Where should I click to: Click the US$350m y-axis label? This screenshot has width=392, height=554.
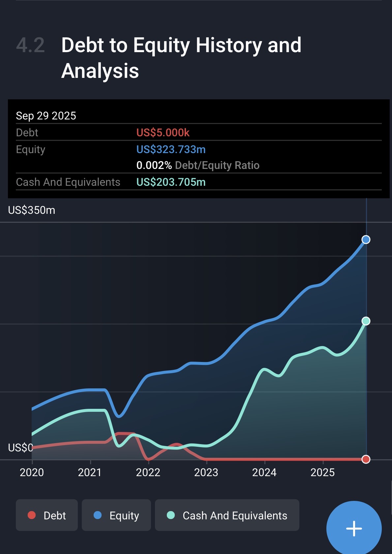[32, 210]
